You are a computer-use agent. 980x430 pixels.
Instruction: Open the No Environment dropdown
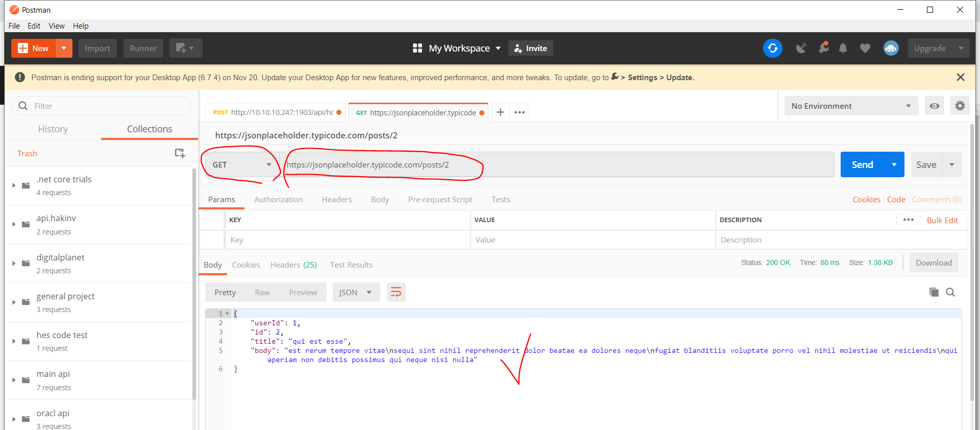click(850, 106)
